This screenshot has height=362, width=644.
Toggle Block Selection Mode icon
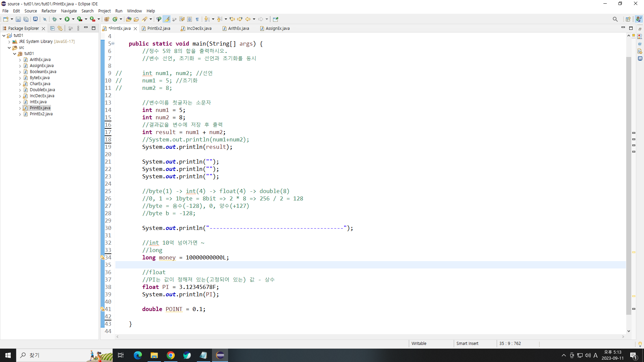tap(190, 19)
